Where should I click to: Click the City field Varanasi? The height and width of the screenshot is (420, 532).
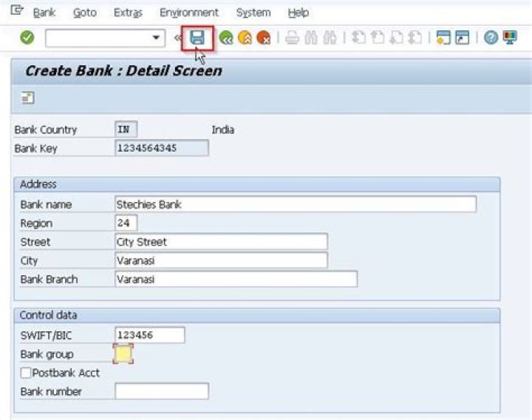[221, 260]
